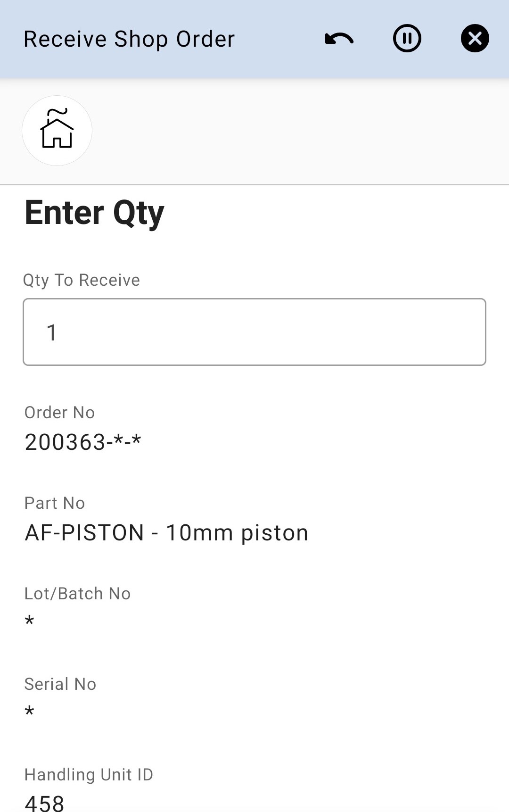509x812 pixels.
Task: Select the AF-PISTON 10mm piston text
Action: point(166,533)
